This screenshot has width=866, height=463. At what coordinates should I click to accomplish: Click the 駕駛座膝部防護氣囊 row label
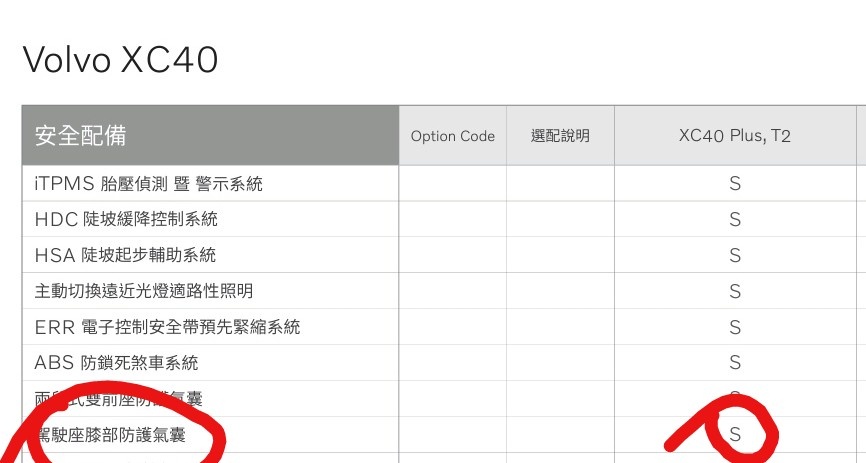pos(110,435)
